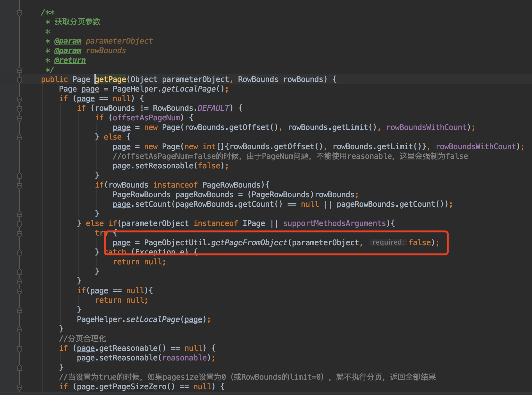Click pageRowBounds variable in its declaration

point(205,194)
